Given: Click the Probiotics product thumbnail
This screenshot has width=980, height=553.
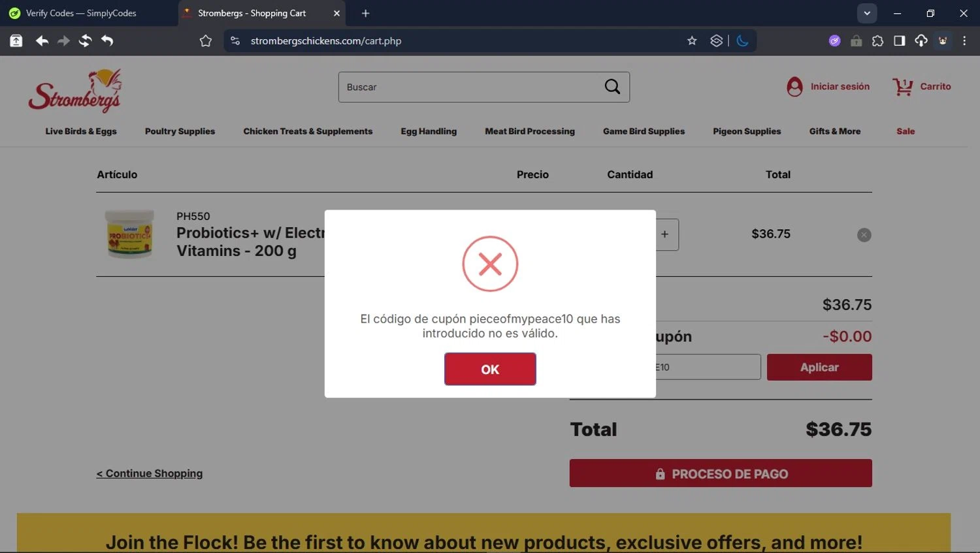Looking at the screenshot, I should tap(129, 234).
